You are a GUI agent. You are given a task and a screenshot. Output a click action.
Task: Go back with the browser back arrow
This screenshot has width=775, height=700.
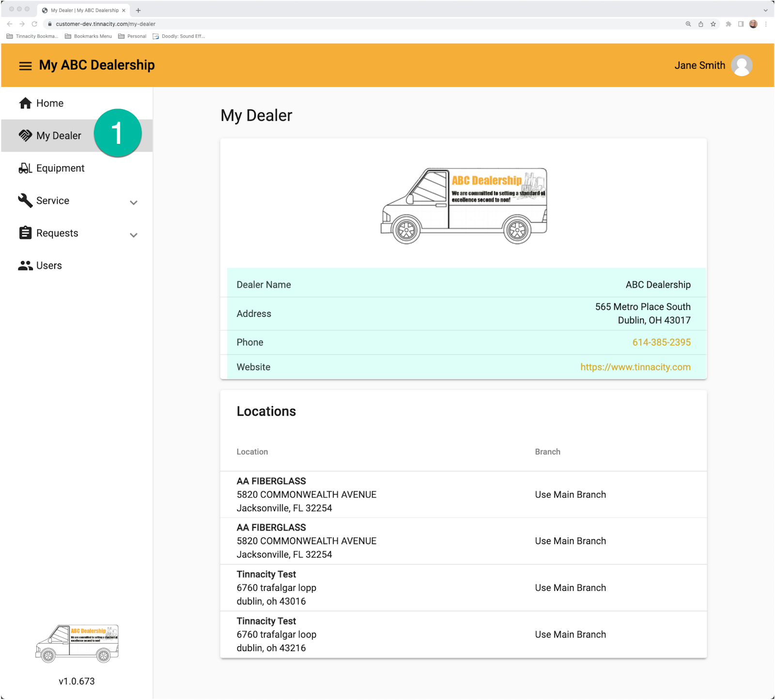pos(10,24)
